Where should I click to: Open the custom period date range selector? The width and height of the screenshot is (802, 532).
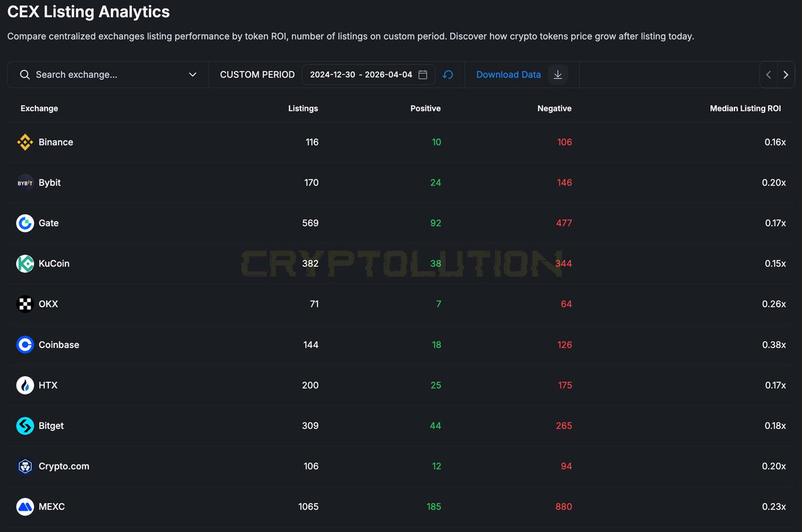(x=364, y=74)
